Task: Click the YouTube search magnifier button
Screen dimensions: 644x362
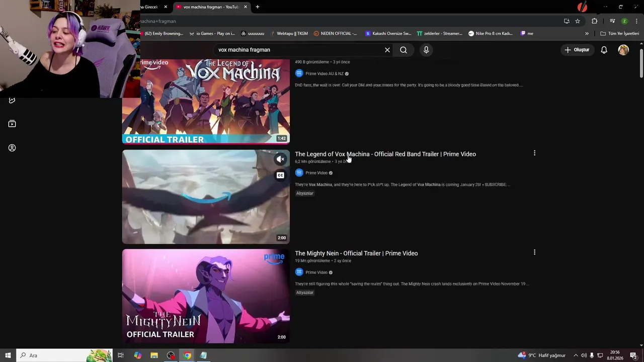Action: 404,50
